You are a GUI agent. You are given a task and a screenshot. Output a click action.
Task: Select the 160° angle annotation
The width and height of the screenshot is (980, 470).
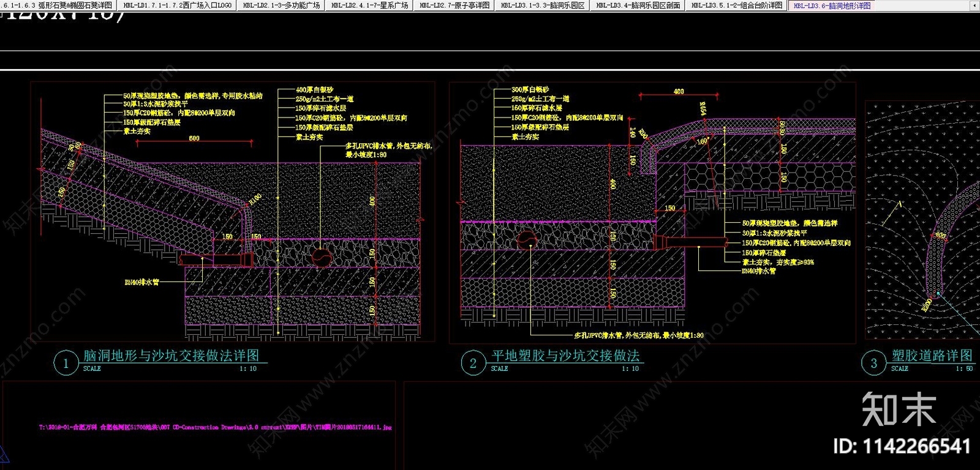click(x=702, y=141)
